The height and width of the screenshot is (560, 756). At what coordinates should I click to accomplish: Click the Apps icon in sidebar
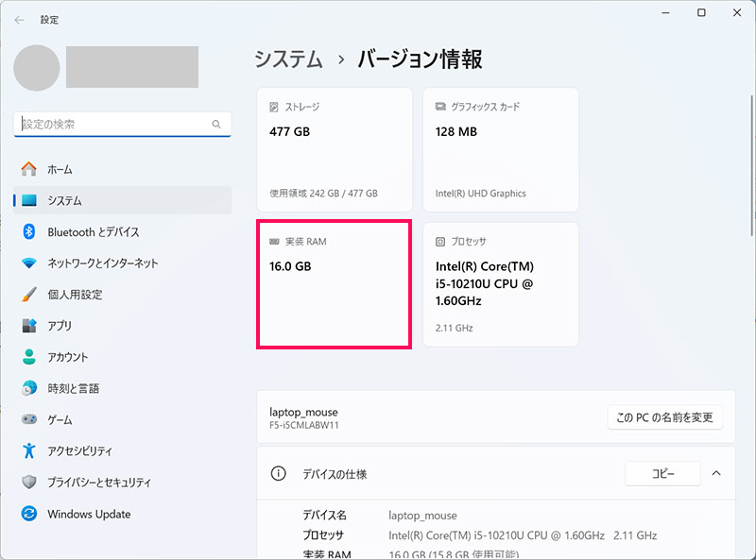point(29,325)
